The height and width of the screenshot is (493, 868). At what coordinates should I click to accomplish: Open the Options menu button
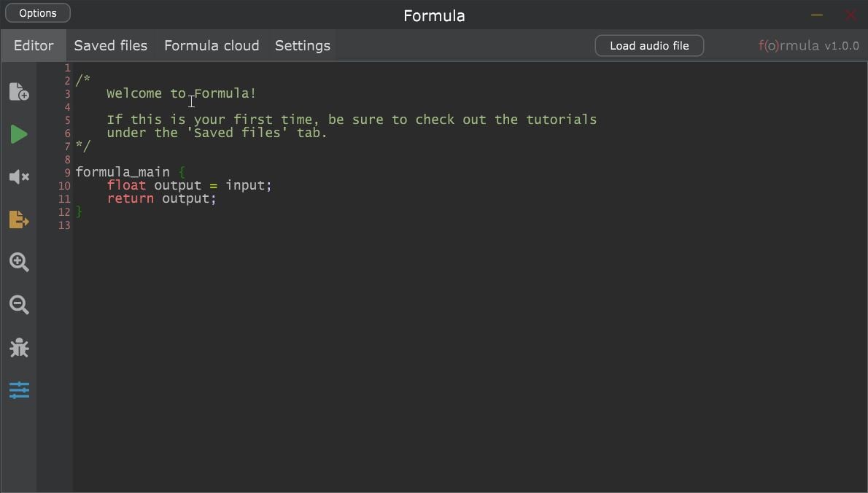coord(38,13)
